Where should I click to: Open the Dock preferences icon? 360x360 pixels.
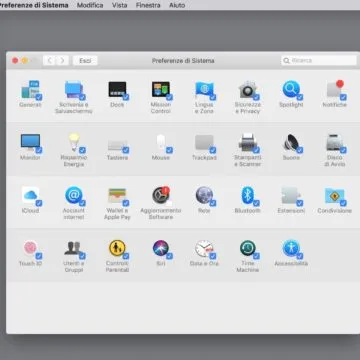click(117, 89)
